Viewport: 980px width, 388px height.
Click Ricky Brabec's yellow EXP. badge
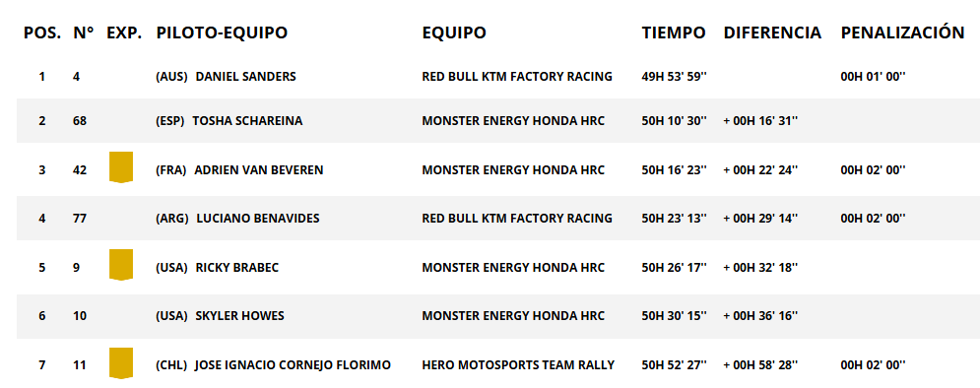click(120, 264)
